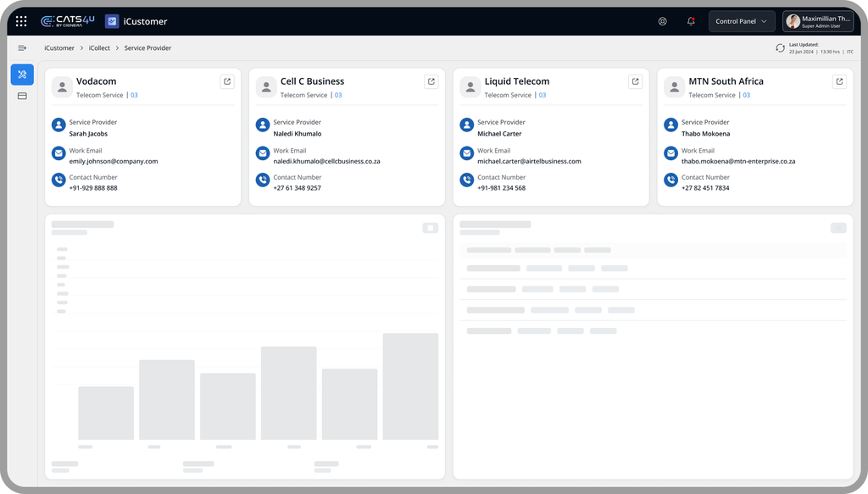Click MTN South Africa avatar placeholder
Image resolution: width=868 pixels, height=494 pixels.
click(674, 86)
